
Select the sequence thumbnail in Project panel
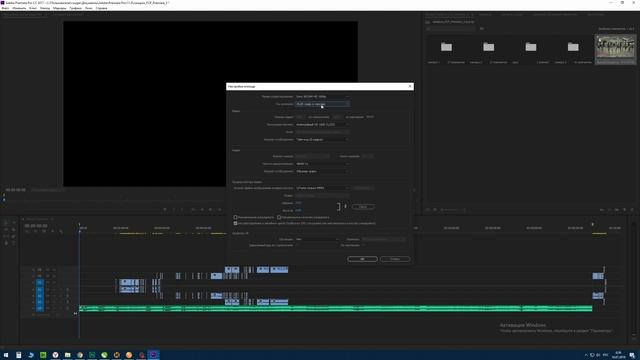(615, 48)
